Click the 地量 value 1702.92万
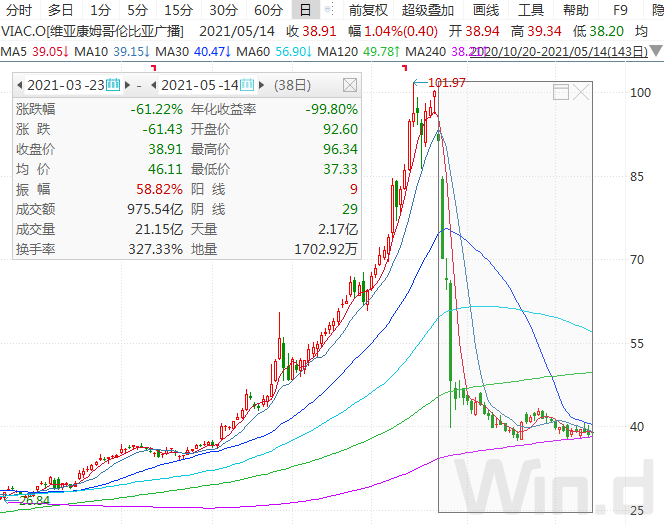 tap(326, 249)
